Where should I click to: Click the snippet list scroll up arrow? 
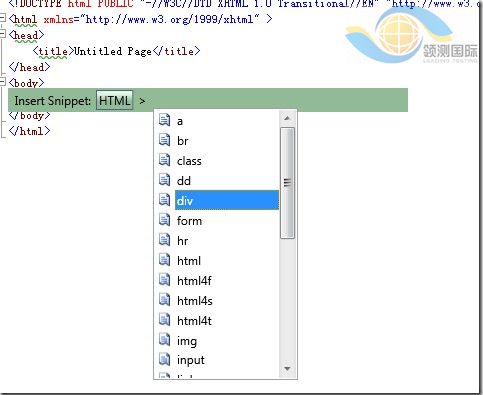click(287, 118)
